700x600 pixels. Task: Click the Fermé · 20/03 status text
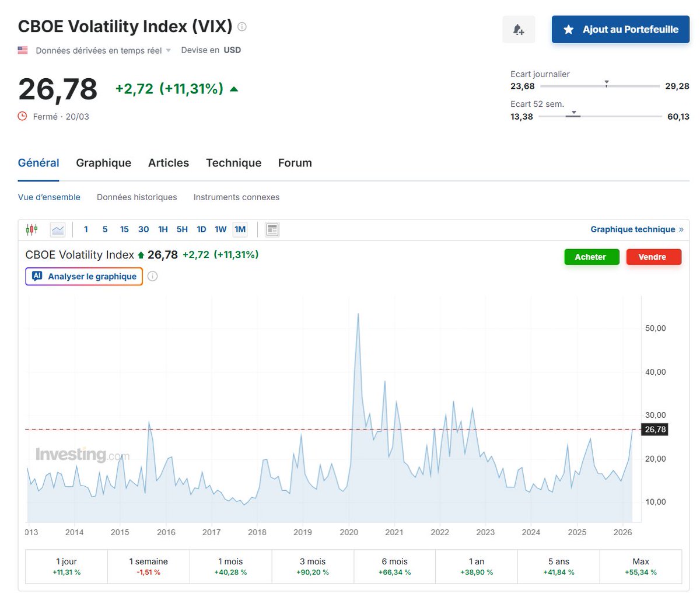tap(61, 117)
